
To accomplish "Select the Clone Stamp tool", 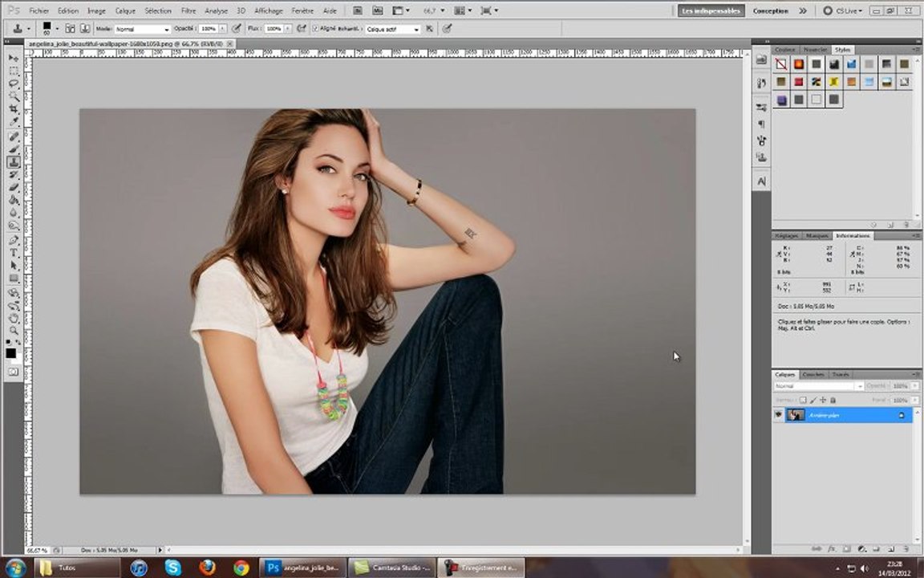I will coord(14,161).
